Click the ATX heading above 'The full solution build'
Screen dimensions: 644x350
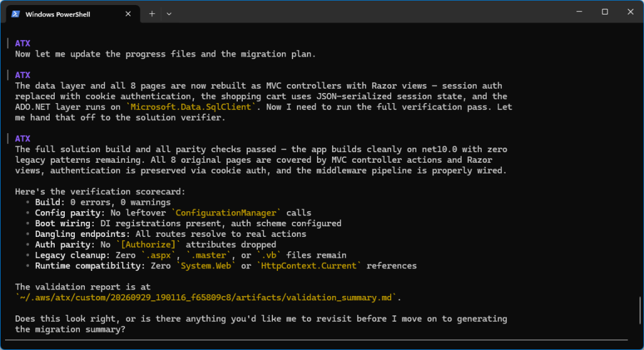[x=23, y=139]
